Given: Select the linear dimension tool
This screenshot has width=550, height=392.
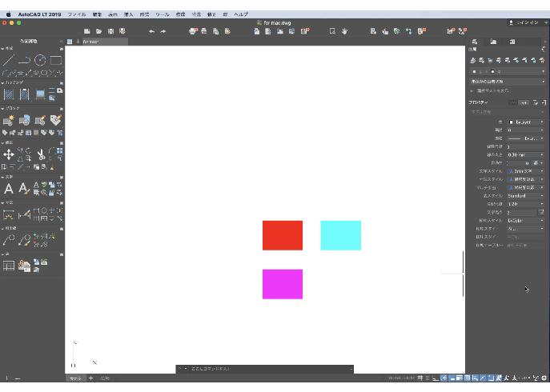Looking at the screenshot, I should (9, 214).
